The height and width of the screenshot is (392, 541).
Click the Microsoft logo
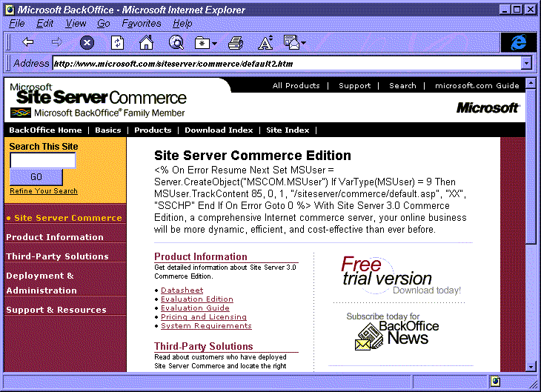pos(488,107)
